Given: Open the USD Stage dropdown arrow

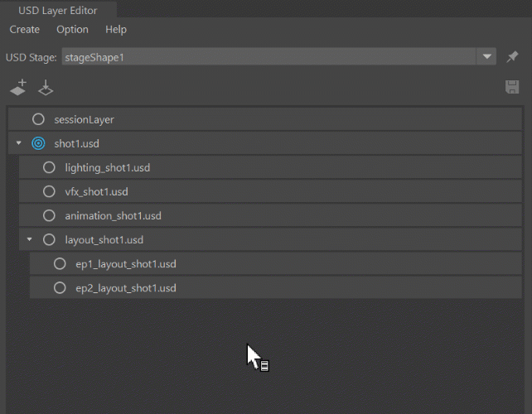Looking at the screenshot, I should point(487,56).
